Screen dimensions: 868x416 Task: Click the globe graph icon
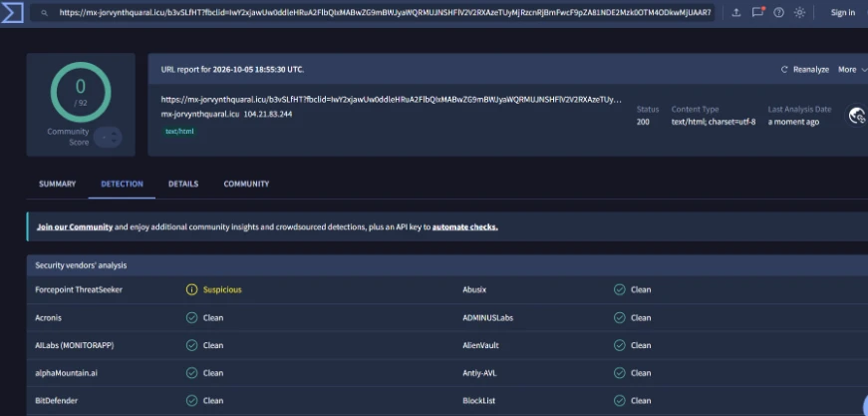coord(857,115)
